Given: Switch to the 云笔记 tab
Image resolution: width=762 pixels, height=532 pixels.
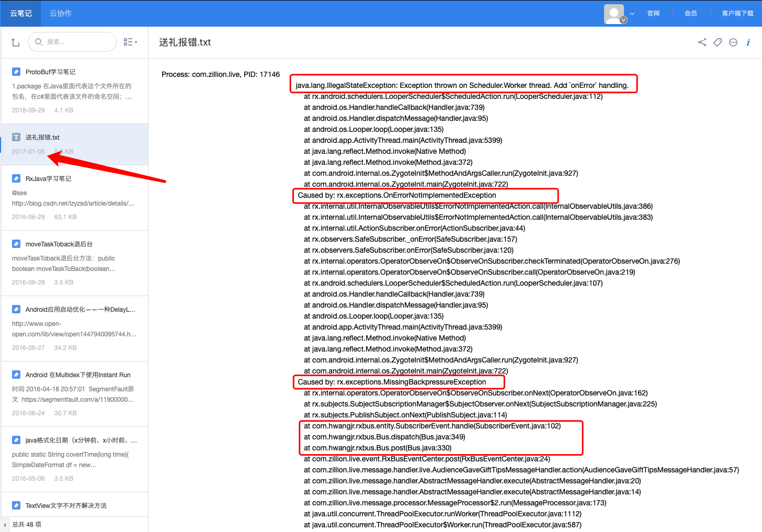Looking at the screenshot, I should [x=21, y=13].
